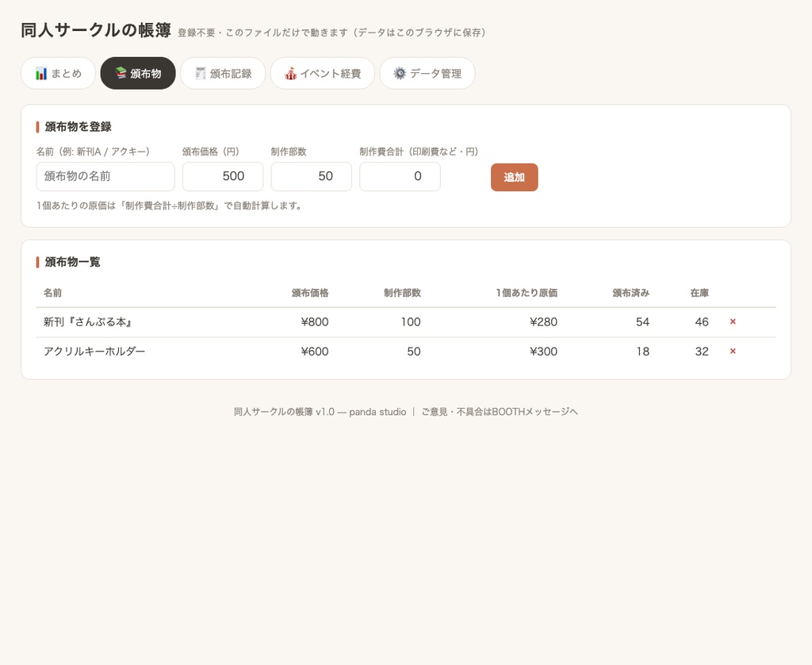Click the ¥280 unit cost cell
Screen dimensions: 812x665
click(x=543, y=322)
